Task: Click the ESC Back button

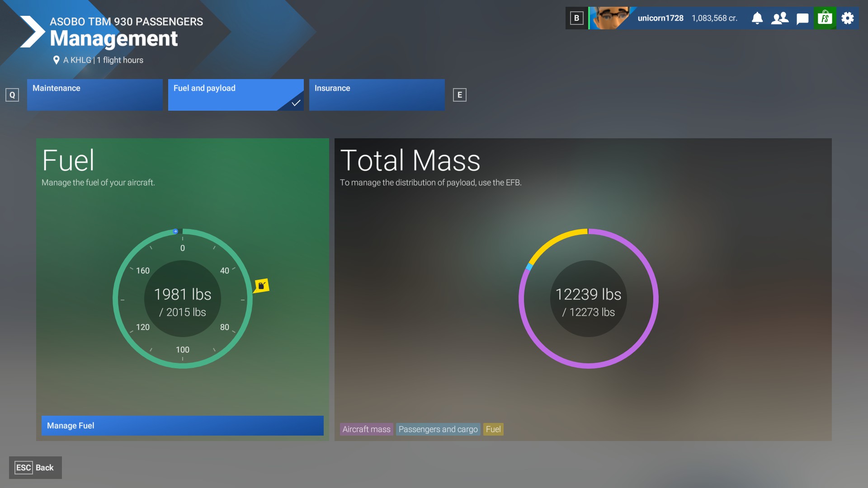Action: [35, 468]
